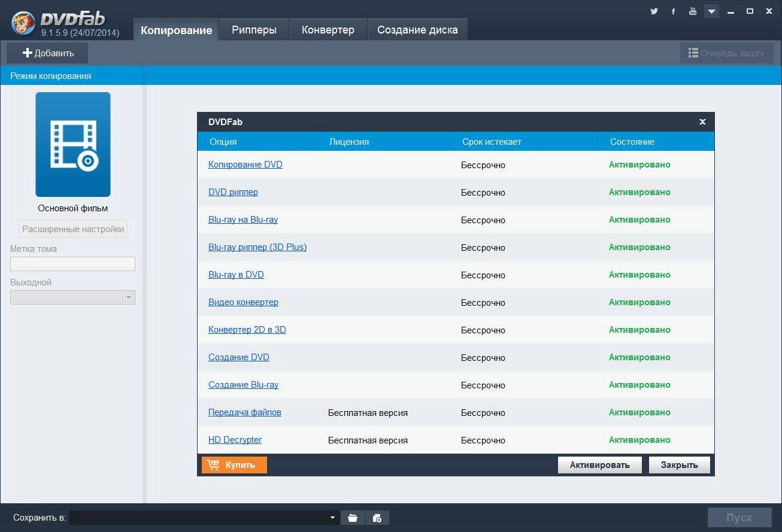Open DVDFab YouTube channel icon
The height and width of the screenshot is (532, 782).
[693, 11]
